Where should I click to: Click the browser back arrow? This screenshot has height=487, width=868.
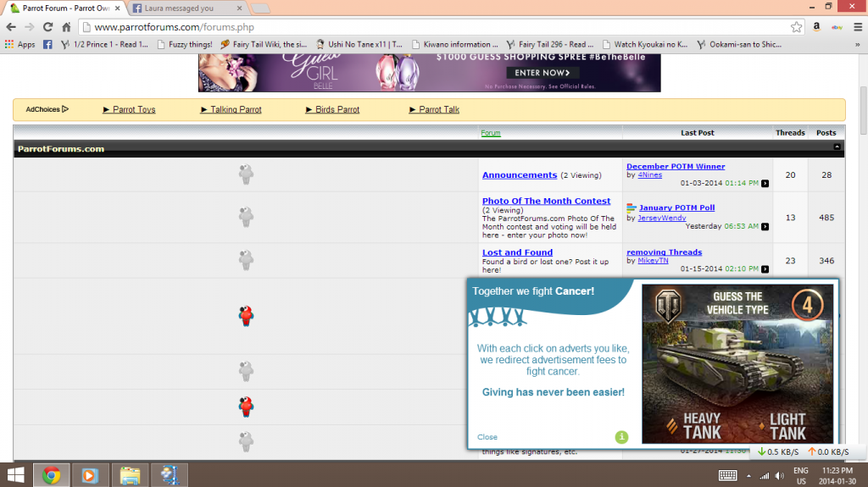[11, 27]
